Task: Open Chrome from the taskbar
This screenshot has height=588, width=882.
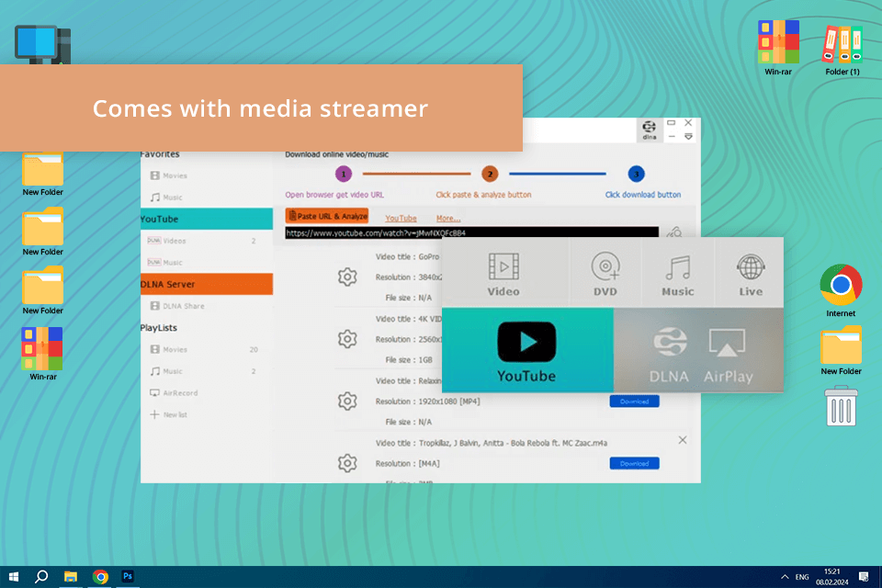Action: click(100, 577)
